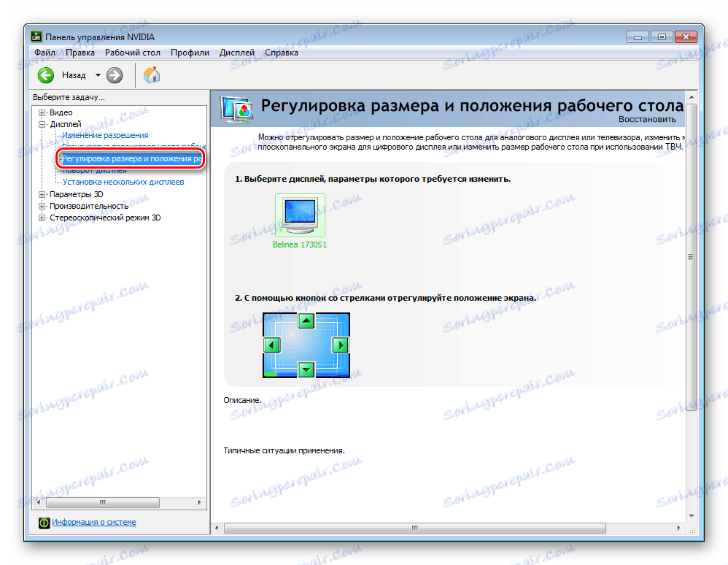Click the tree panel horizontal scrollbar thumb
The image size is (728, 565).
(x=103, y=503)
